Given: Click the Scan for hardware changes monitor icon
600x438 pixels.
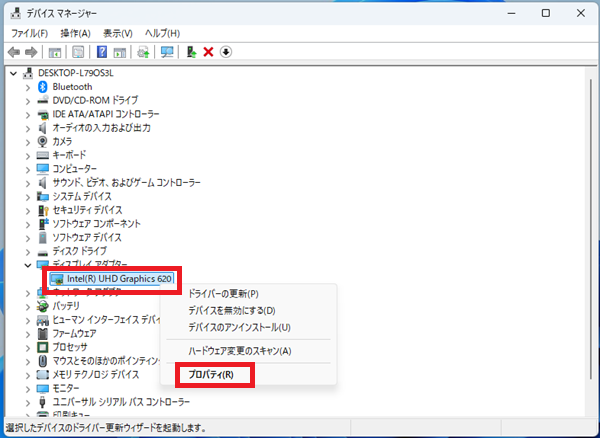Looking at the screenshot, I should click(167, 52).
